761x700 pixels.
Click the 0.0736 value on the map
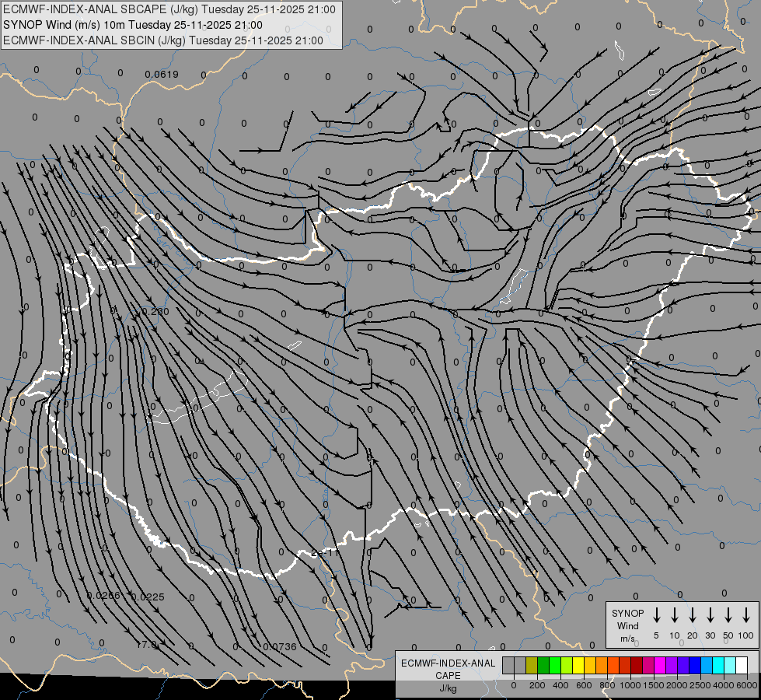pos(280,646)
